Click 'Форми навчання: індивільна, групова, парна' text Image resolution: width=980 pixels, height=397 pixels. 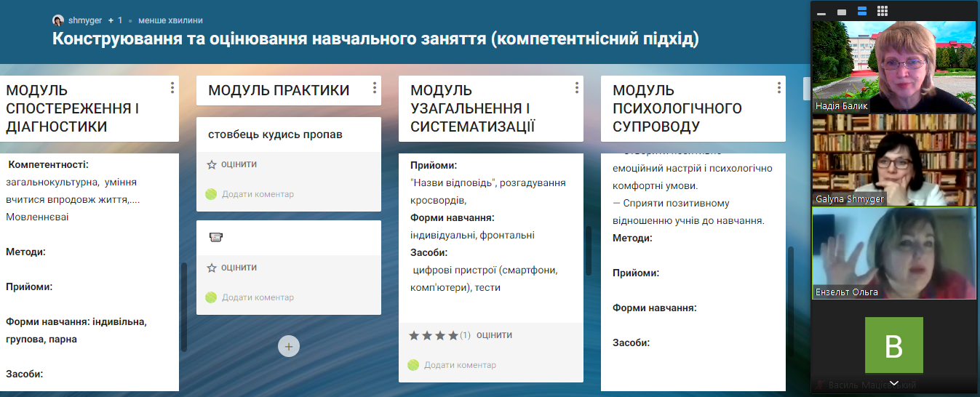76,330
